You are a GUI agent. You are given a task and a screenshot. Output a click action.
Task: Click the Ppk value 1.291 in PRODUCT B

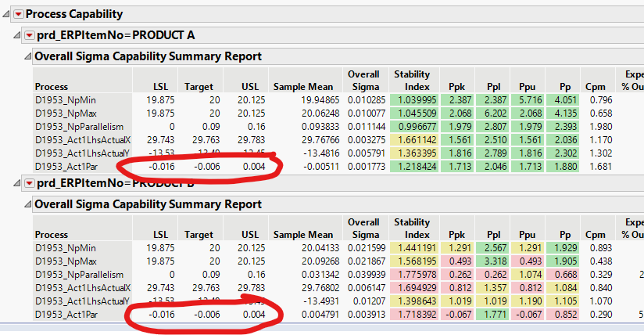coord(456,248)
